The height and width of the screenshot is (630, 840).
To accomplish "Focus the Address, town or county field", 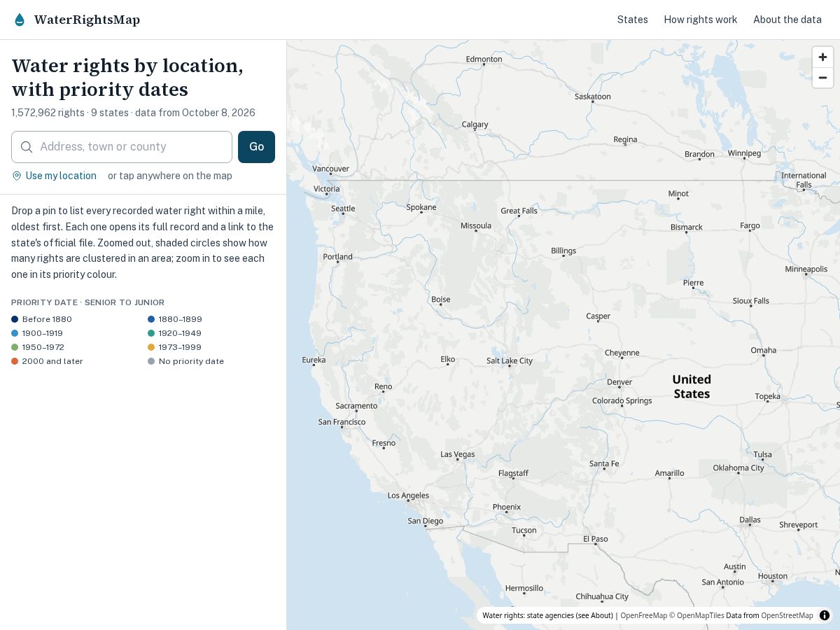I will pyautogui.click(x=122, y=147).
